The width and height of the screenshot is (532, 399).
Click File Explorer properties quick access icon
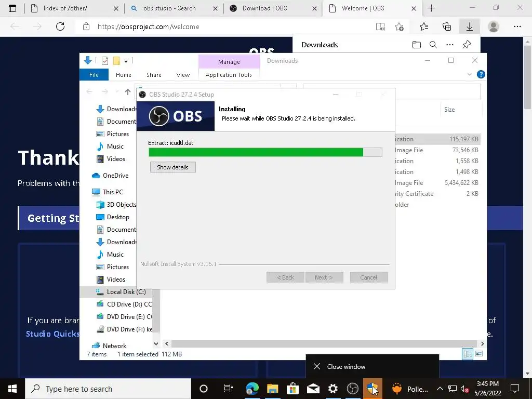coord(105,61)
